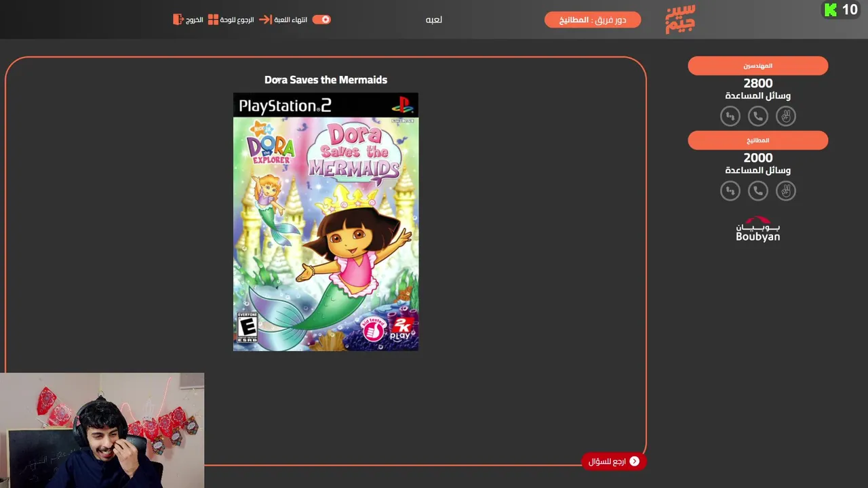Click the 2000 score of المطابخ
The height and width of the screenshot is (488, 868).
(758, 158)
